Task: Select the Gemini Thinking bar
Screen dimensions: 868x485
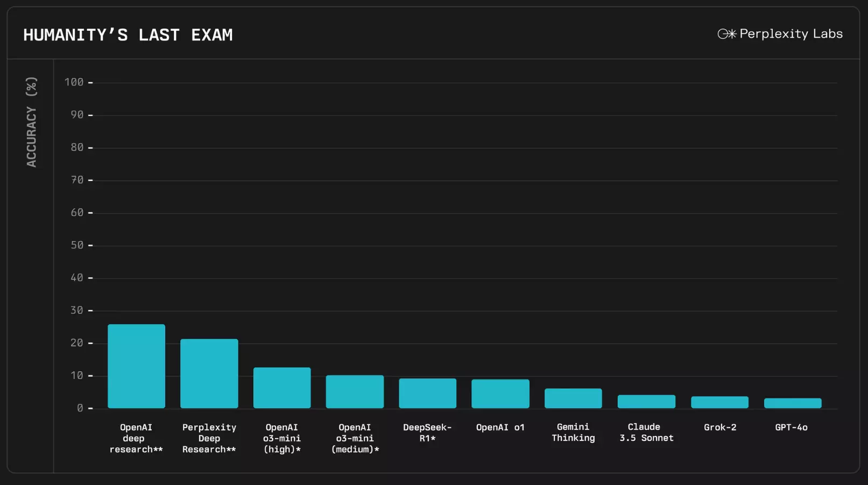Action: (573, 398)
